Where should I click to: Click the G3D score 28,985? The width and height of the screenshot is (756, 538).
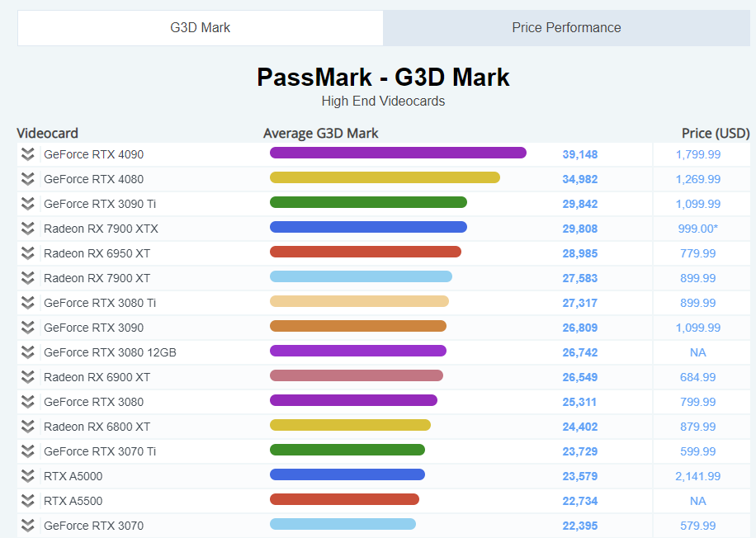(x=580, y=253)
